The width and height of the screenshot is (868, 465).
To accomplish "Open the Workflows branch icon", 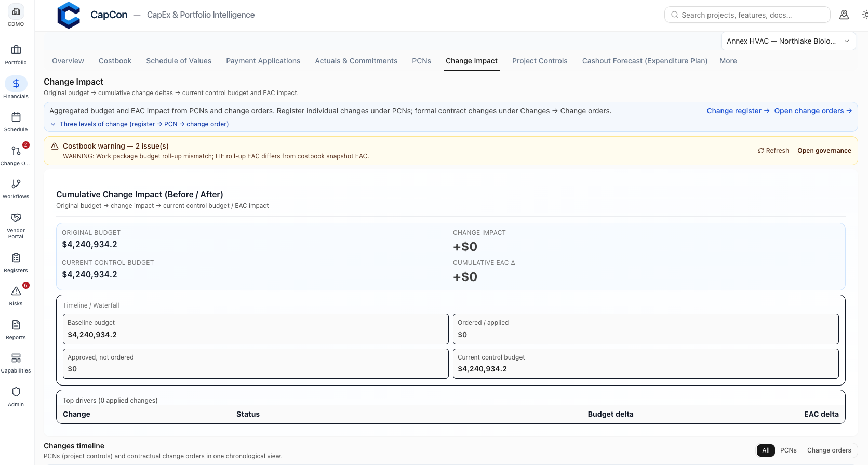I will 16,184.
